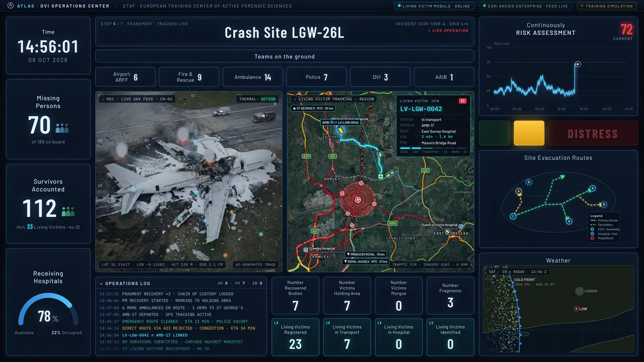Click the ESRI ArcGIS Enterprise Feed Live chip

point(525,6)
